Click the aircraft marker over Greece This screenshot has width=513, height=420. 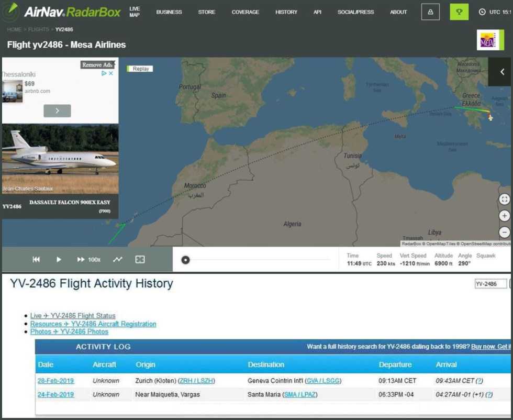490,117
